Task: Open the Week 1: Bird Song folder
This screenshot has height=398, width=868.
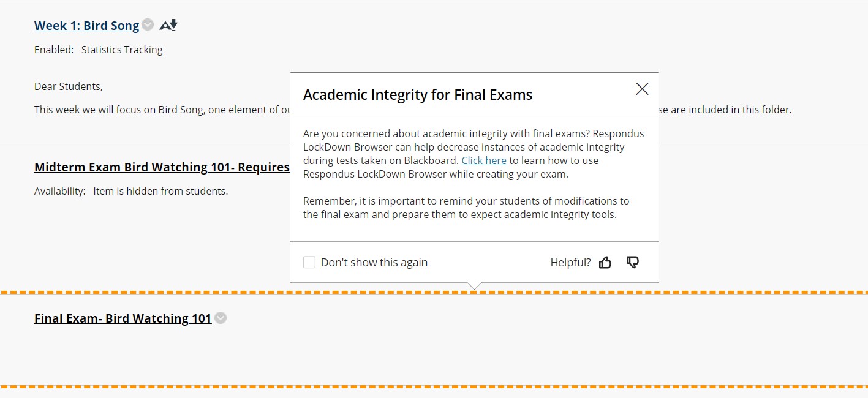Action: [x=86, y=25]
